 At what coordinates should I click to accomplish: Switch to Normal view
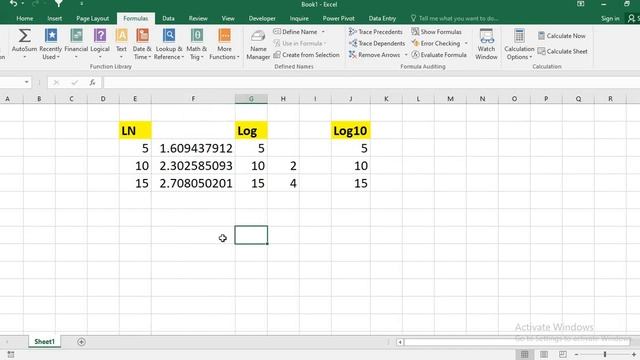524,354
